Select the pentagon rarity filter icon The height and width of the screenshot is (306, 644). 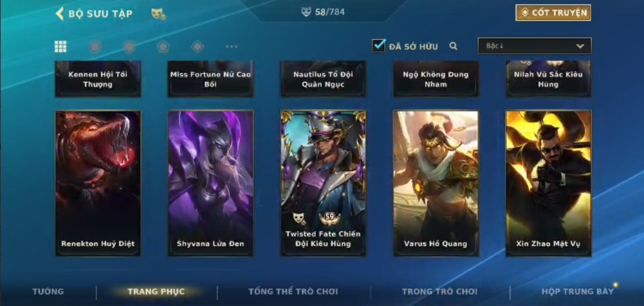(x=163, y=47)
